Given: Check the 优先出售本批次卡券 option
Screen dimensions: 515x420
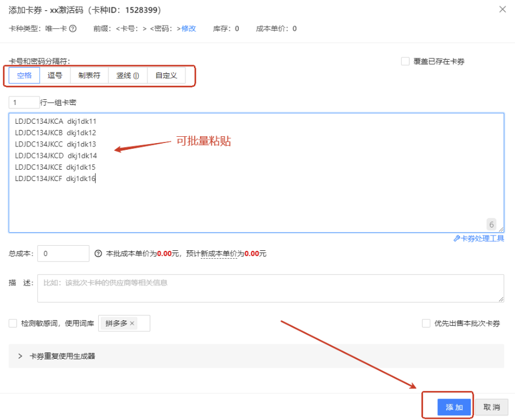Looking at the screenshot, I should coord(426,323).
